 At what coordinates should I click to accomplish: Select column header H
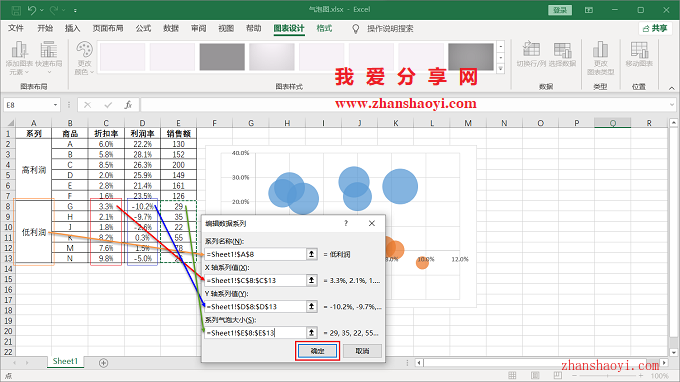(287, 123)
